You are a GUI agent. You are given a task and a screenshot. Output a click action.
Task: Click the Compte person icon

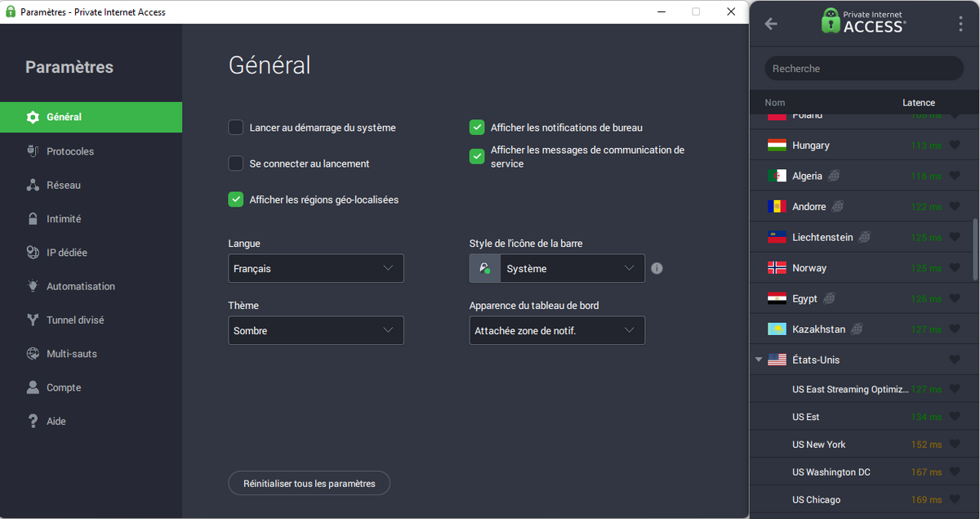click(x=33, y=387)
